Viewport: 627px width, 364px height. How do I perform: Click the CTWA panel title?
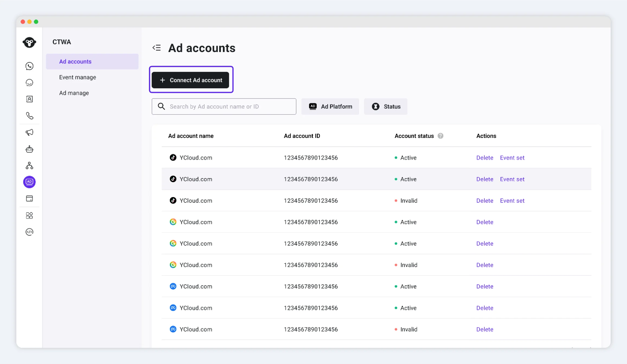tap(62, 42)
